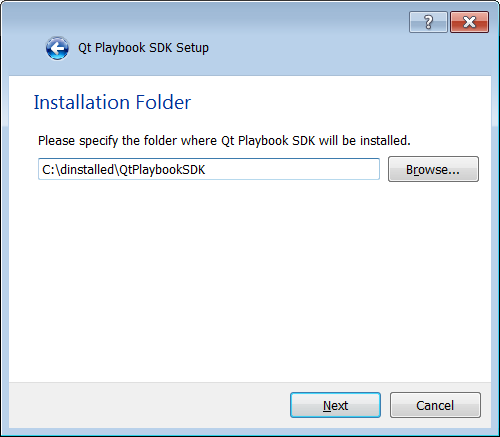The image size is (500, 437).
Task: Close the Qt Playbook SDK Setup window
Action: point(469,22)
